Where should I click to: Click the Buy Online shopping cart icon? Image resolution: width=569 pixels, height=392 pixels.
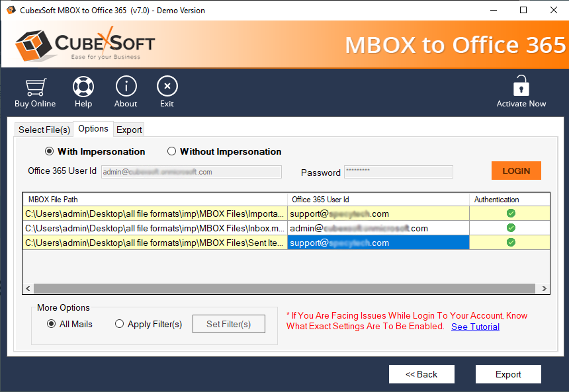point(35,87)
